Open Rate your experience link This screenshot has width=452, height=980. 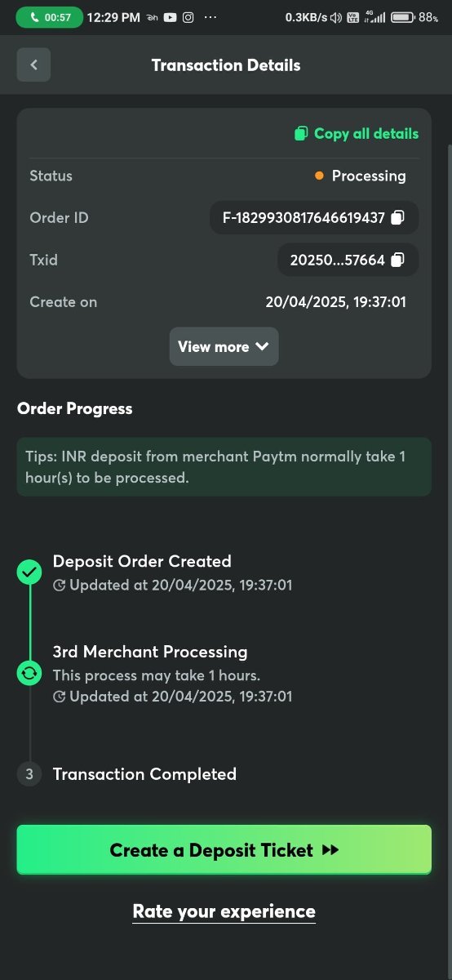coord(224,911)
